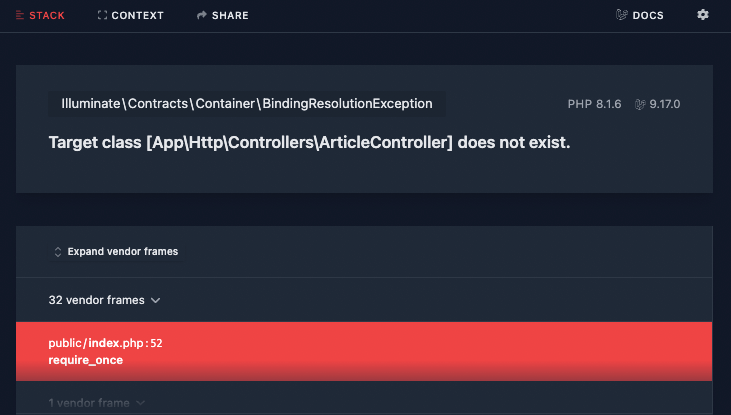
Task: Click the share arrow icon
Action: point(201,15)
